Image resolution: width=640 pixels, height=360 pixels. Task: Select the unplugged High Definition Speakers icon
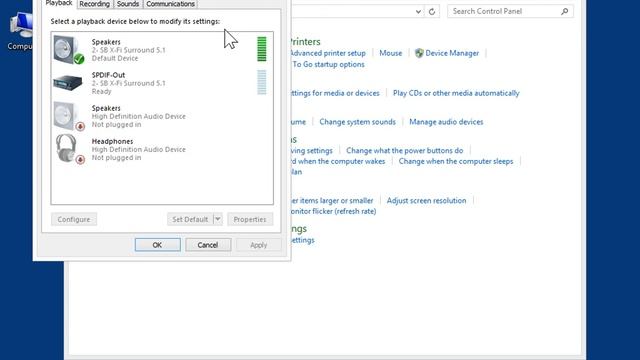[x=69, y=116]
